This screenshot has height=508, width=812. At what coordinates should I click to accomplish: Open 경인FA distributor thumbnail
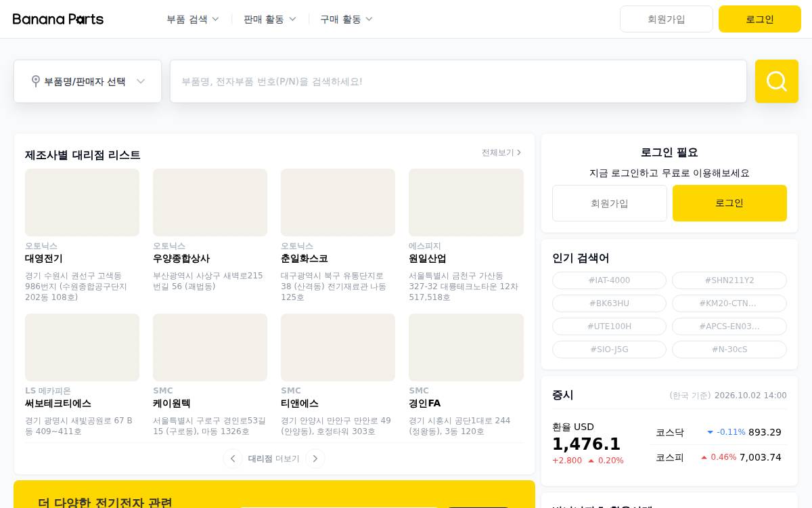pos(466,347)
